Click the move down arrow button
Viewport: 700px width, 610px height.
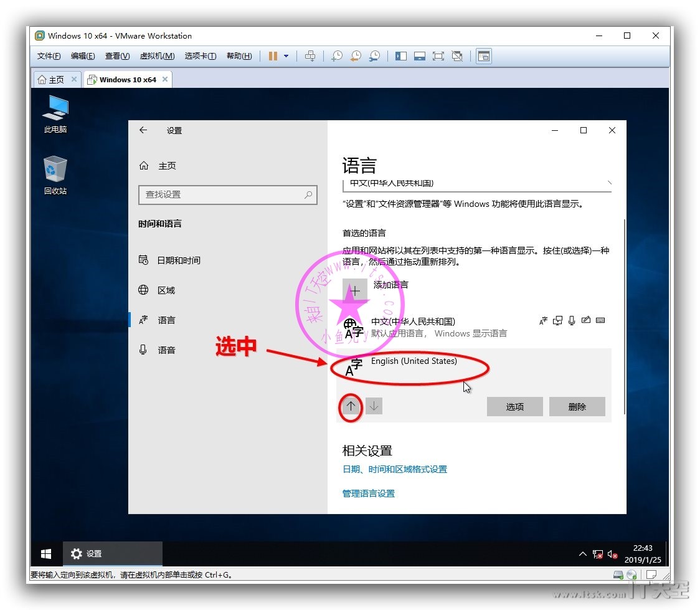point(374,406)
